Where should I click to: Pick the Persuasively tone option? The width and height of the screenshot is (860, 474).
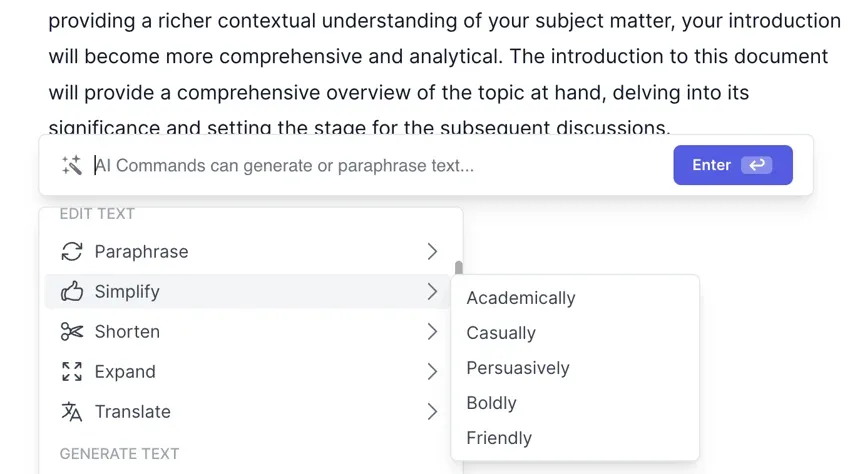click(518, 368)
